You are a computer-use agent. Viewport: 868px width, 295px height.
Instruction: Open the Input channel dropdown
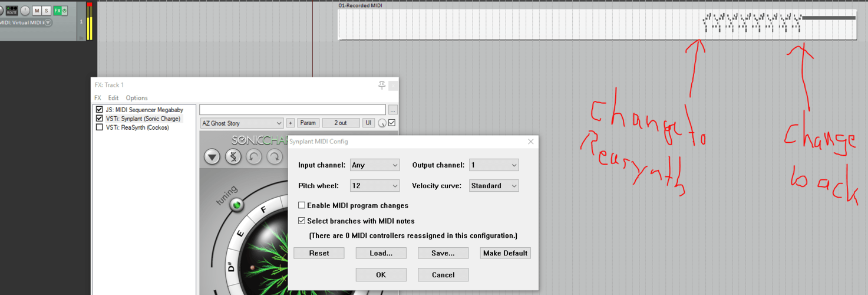(375, 165)
